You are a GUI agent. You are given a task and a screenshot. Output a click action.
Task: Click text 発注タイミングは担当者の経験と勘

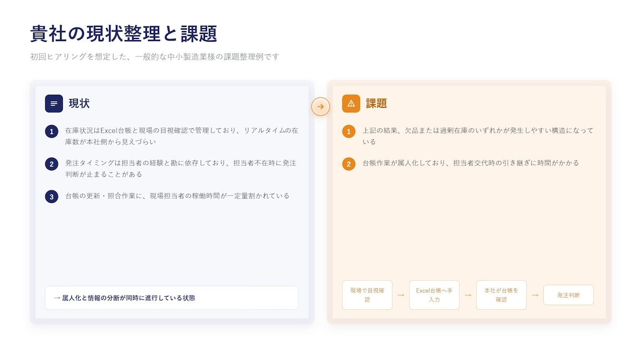click(x=181, y=168)
